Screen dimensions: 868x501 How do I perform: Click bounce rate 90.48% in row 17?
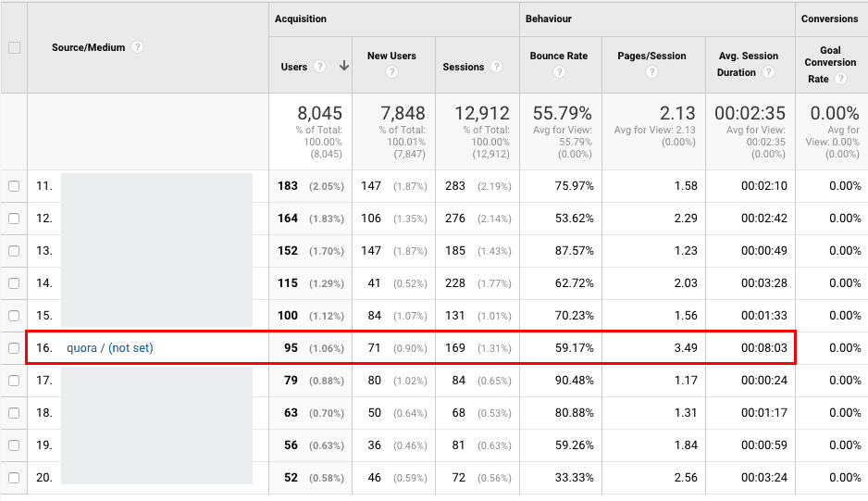pos(574,381)
